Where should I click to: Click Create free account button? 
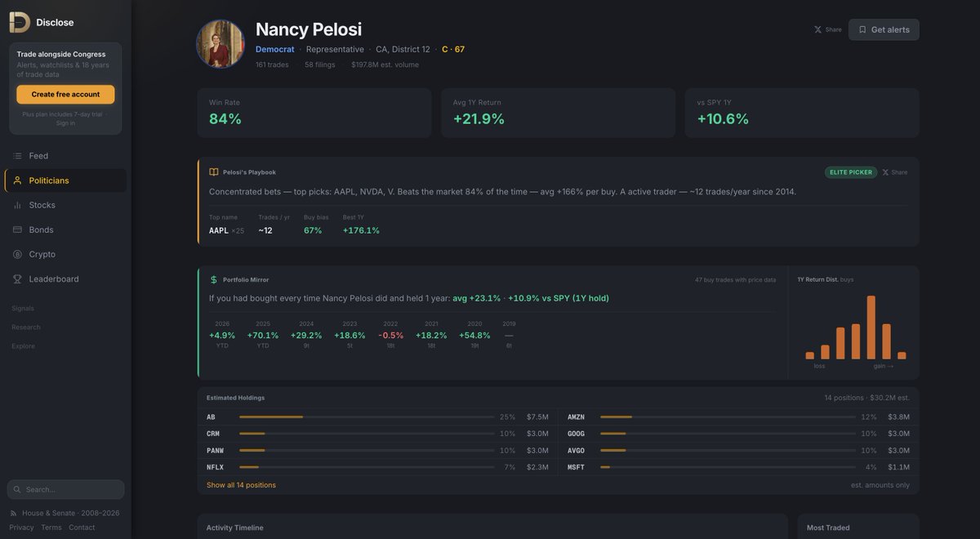(x=65, y=94)
